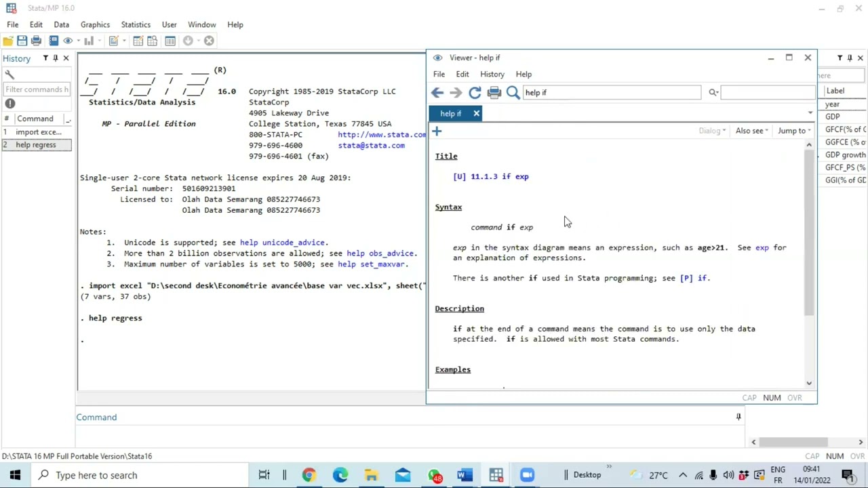Screen dimensions: 868x488
Task: Open the Graph bar chart icon
Action: (x=89, y=41)
